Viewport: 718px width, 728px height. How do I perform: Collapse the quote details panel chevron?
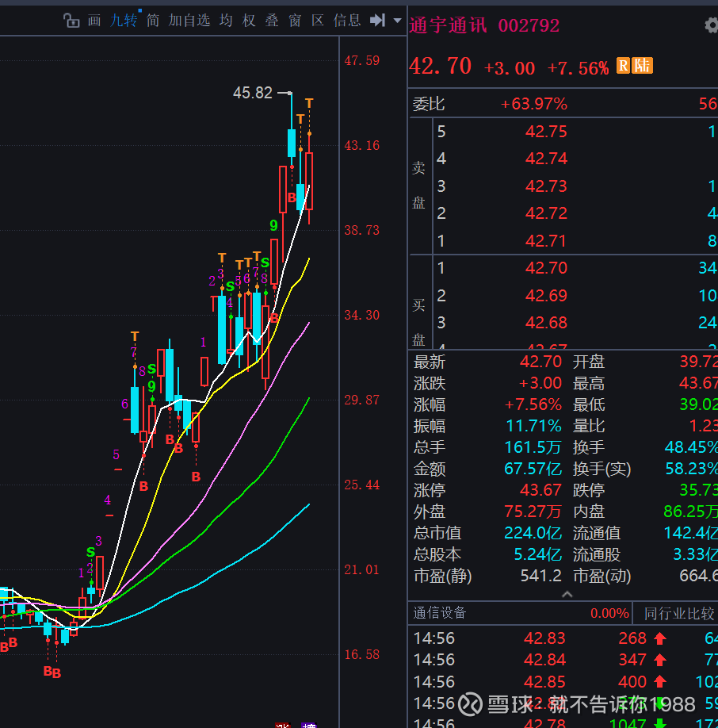tap(566, 595)
